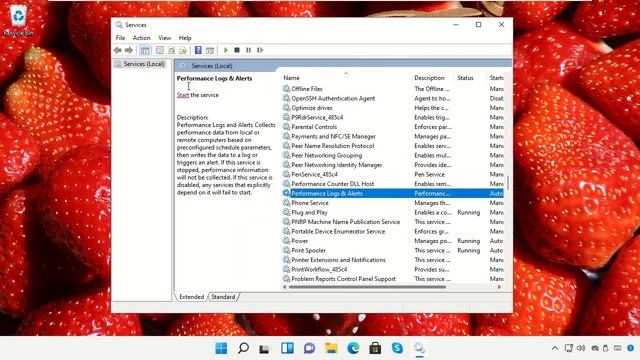Select Problem Reports Control Panel Support

point(393,279)
